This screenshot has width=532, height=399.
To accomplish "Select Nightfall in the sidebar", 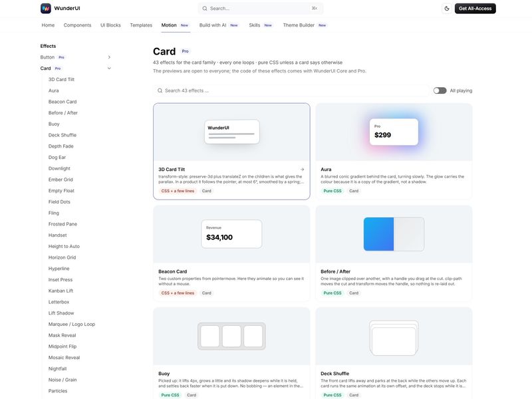I will 58,369.
